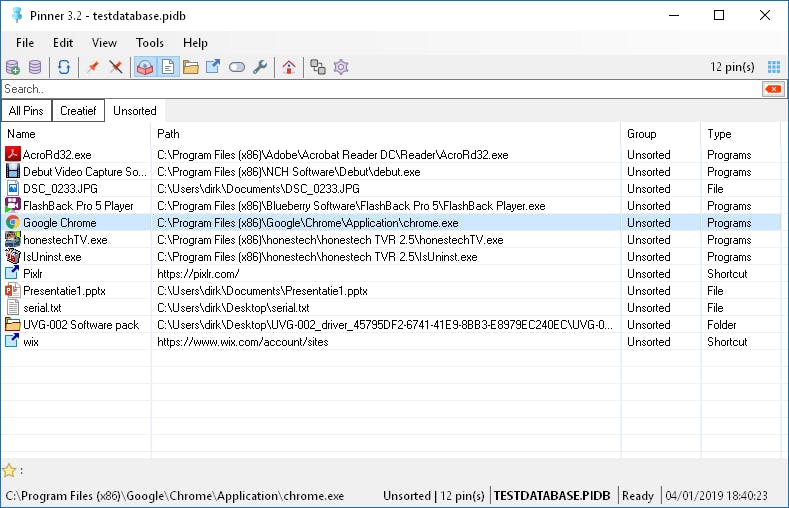Select the FlashBack Pro 5 Player name
Viewport: 789px width, 508px height.
tap(78, 206)
